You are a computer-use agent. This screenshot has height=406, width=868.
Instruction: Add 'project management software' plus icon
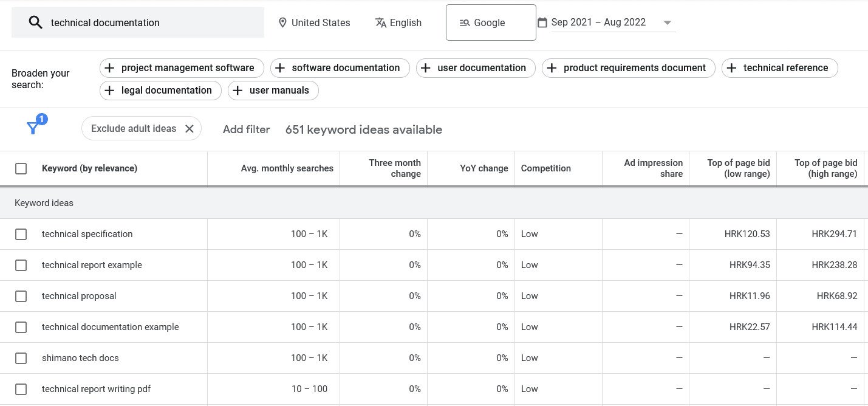(110, 68)
